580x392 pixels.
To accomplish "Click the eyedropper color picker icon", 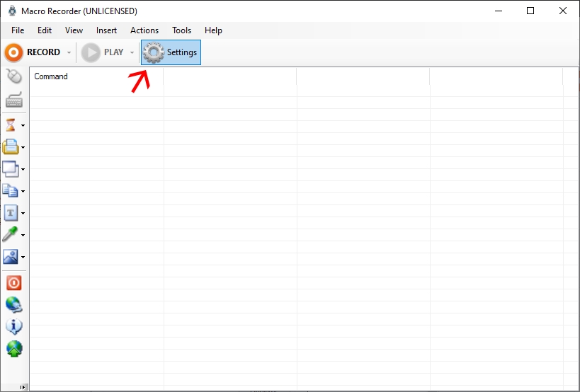I will pyautogui.click(x=11, y=234).
